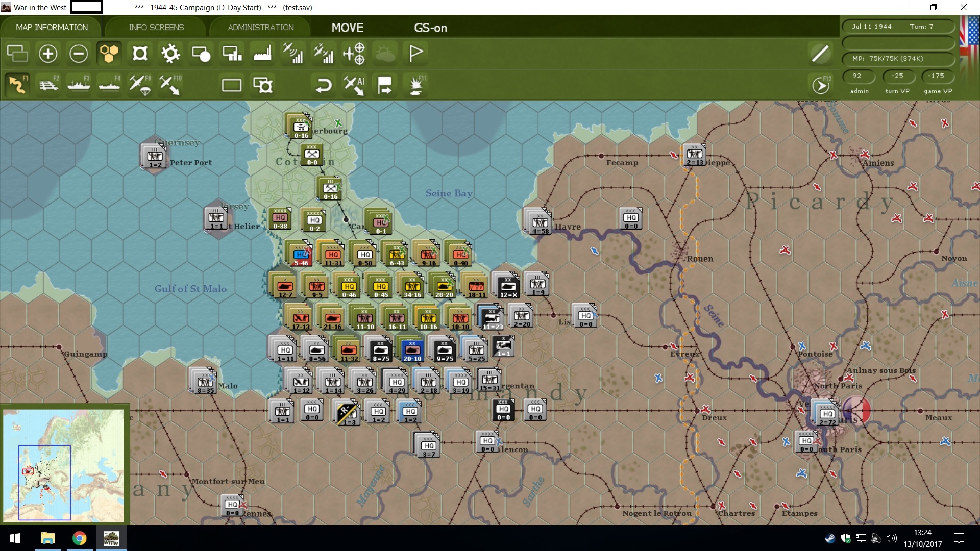Select the 1=1 unit at St Helier
Viewport: 980px width, 551px height.
point(216,218)
